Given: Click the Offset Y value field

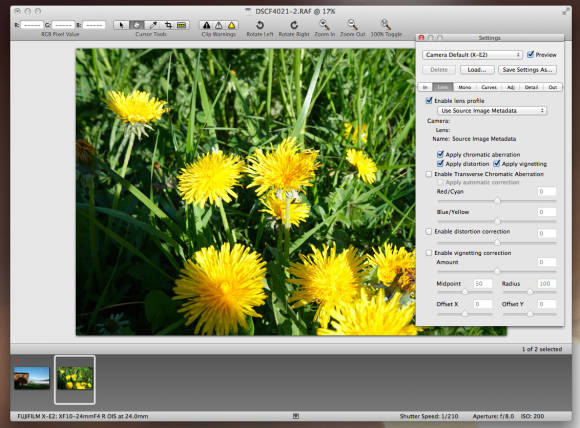Looking at the screenshot, I should 547,304.
